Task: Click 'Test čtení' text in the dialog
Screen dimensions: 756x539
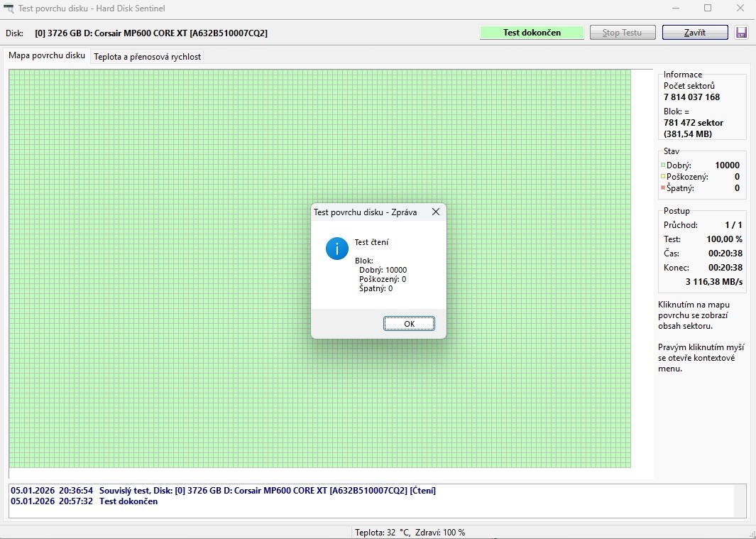Action: click(x=371, y=242)
